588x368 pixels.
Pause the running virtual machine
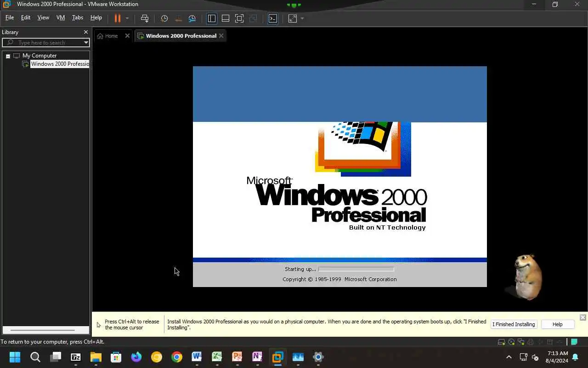118,18
